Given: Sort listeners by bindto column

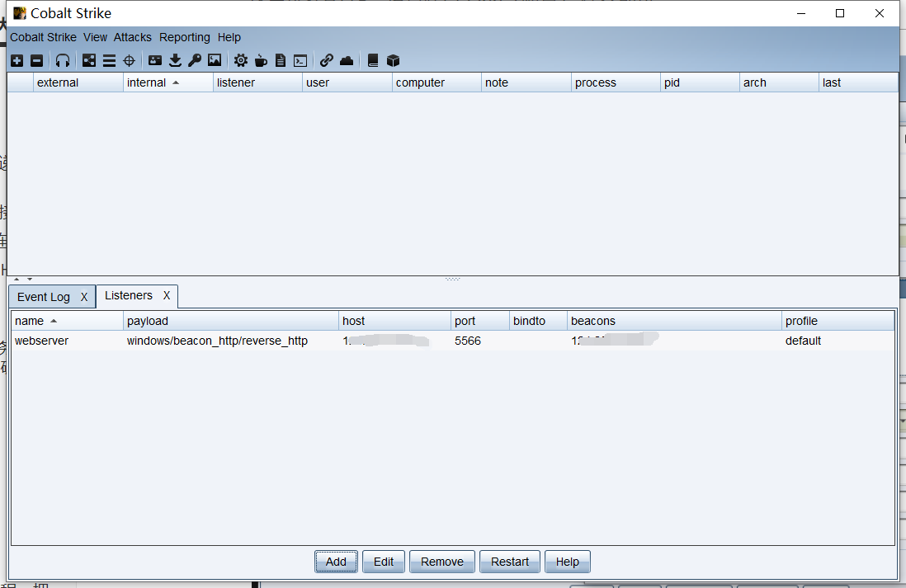Looking at the screenshot, I should point(539,321).
